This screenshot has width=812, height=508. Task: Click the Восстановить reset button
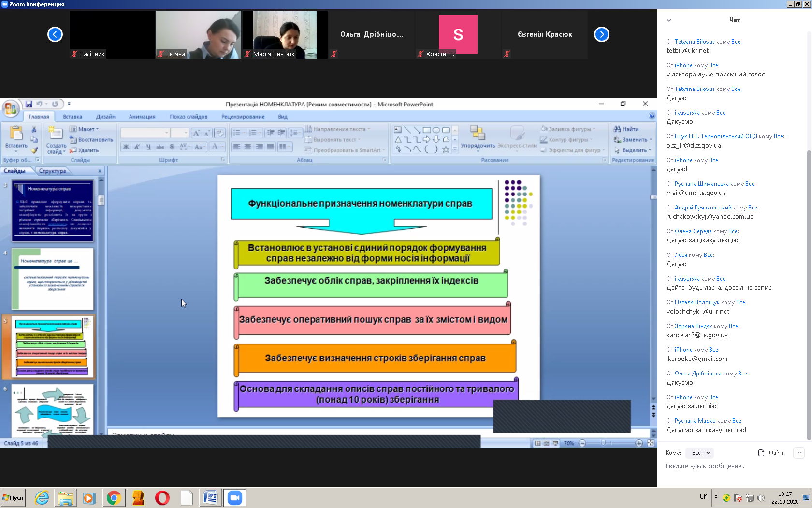point(91,140)
